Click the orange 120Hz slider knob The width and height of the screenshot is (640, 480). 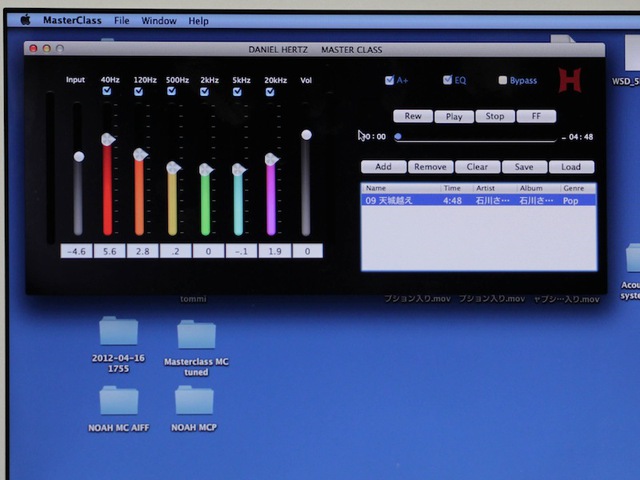pyautogui.click(x=140, y=155)
